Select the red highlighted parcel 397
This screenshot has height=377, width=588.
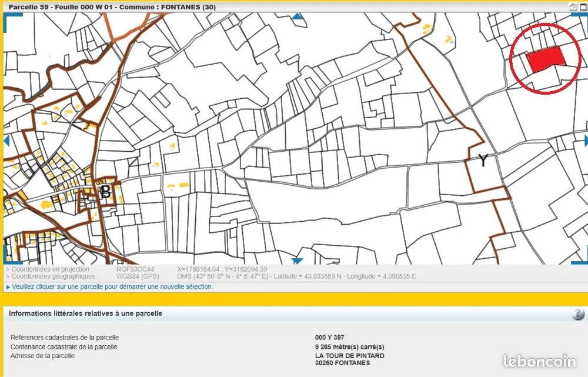[545, 59]
